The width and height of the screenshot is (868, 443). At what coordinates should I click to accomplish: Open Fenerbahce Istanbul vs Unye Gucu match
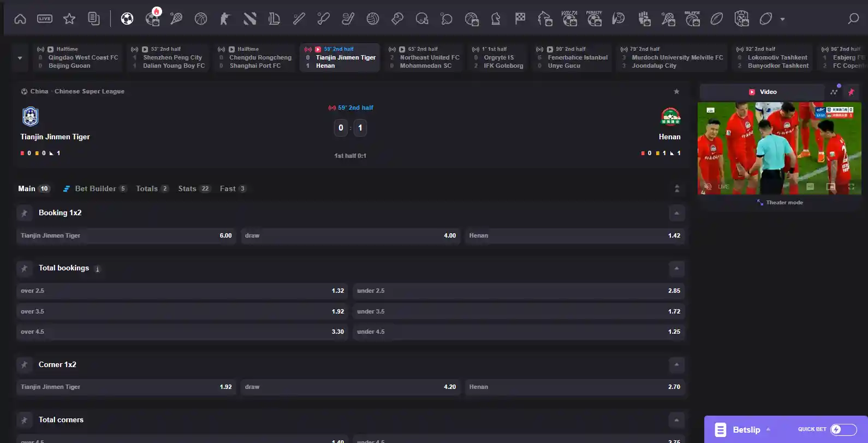572,58
